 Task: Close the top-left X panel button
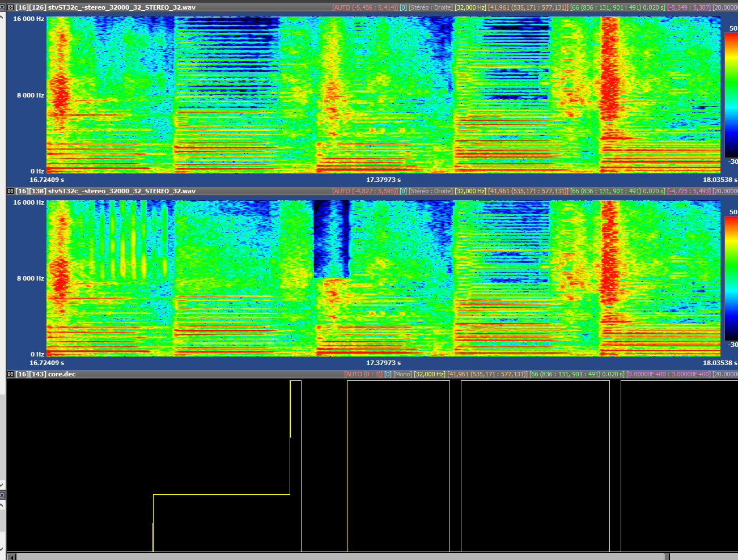pyautogui.click(x=2, y=7)
